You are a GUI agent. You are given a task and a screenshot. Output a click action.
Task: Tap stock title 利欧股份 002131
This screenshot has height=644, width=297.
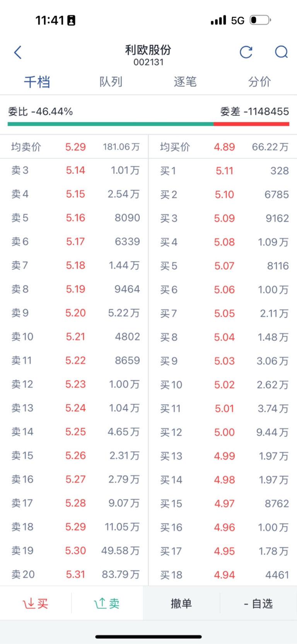[x=148, y=55]
